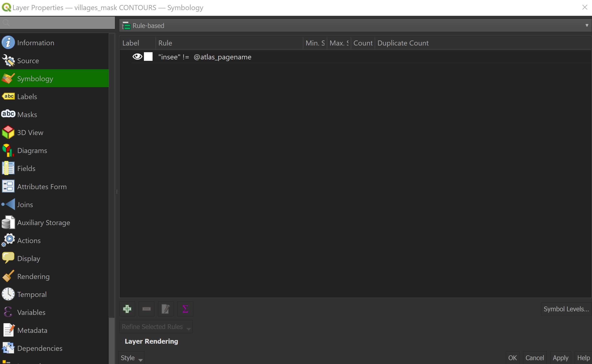Click the pencil Edit current rule icon
This screenshot has height=364, width=592.
point(166,309)
